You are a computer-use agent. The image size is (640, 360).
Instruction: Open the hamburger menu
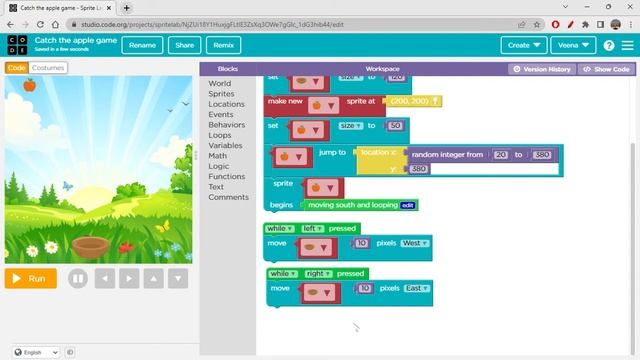pos(627,45)
